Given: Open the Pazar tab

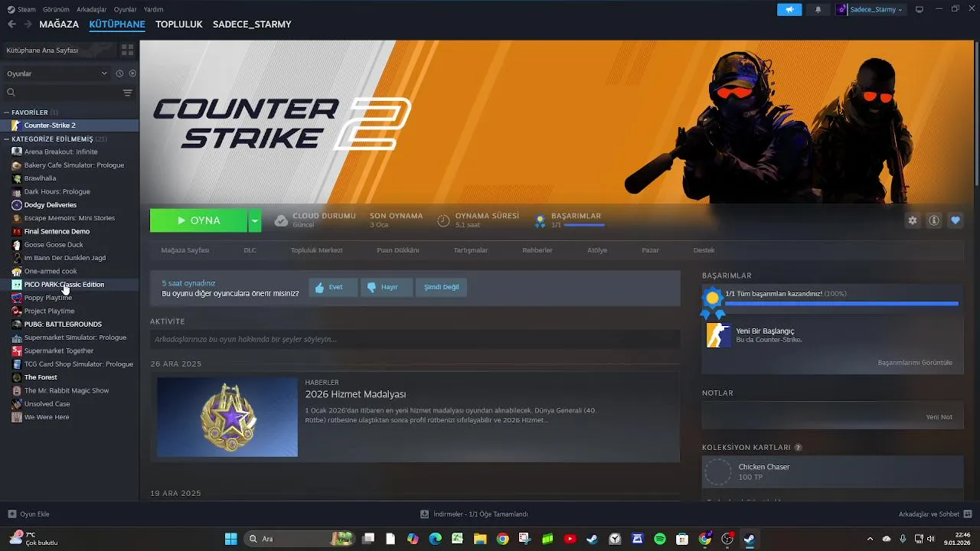Looking at the screenshot, I should pyautogui.click(x=651, y=250).
